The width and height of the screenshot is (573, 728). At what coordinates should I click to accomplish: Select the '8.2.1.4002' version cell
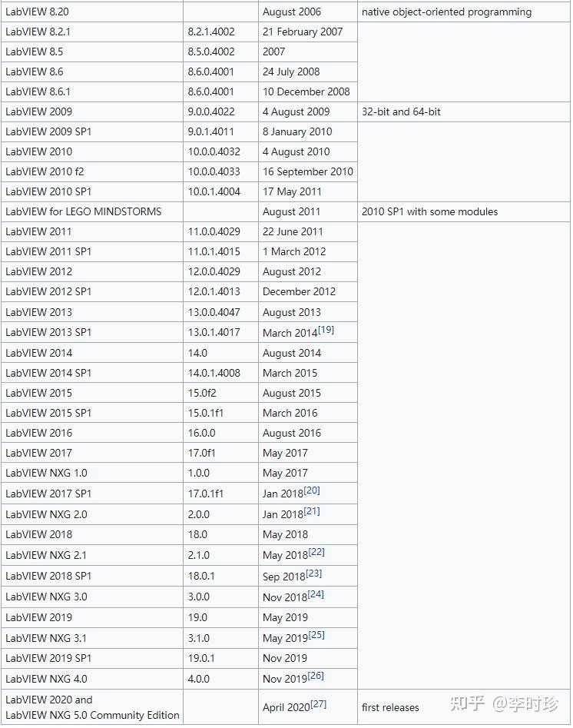(221, 32)
